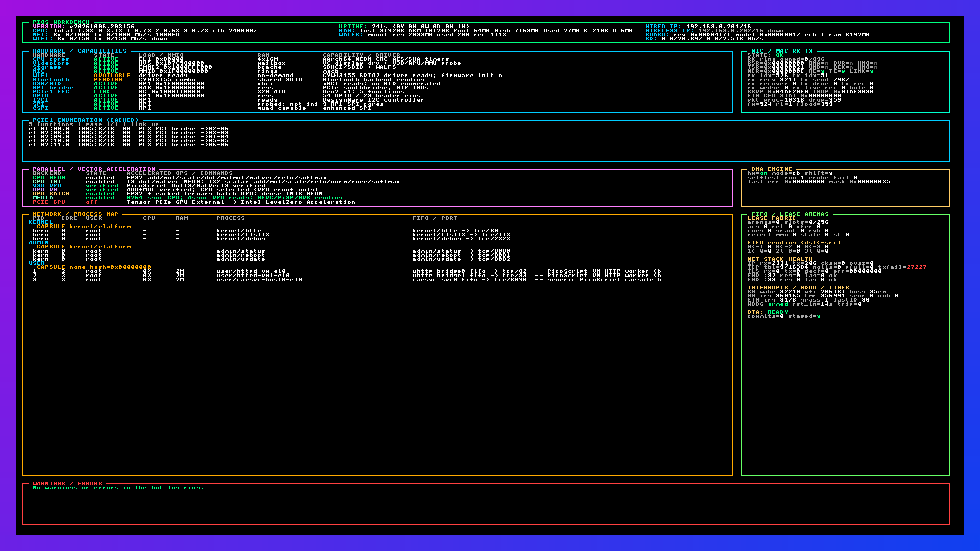Click the "PIOS WORKBENCH" panel title

(x=61, y=22)
